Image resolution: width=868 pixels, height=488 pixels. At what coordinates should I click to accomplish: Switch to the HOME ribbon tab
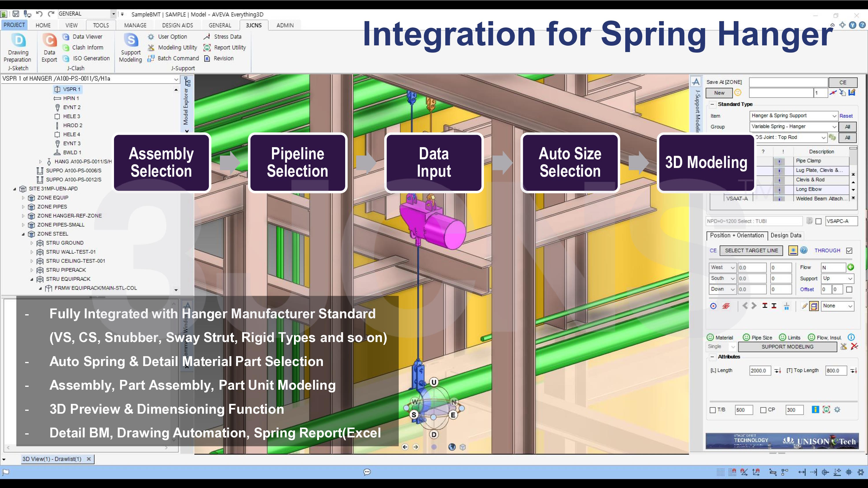[x=43, y=25]
